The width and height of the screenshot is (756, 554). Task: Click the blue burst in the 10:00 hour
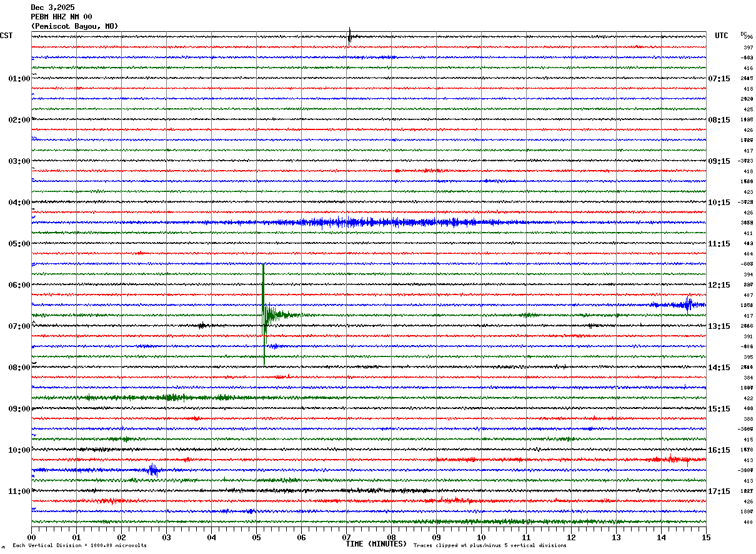(x=153, y=469)
